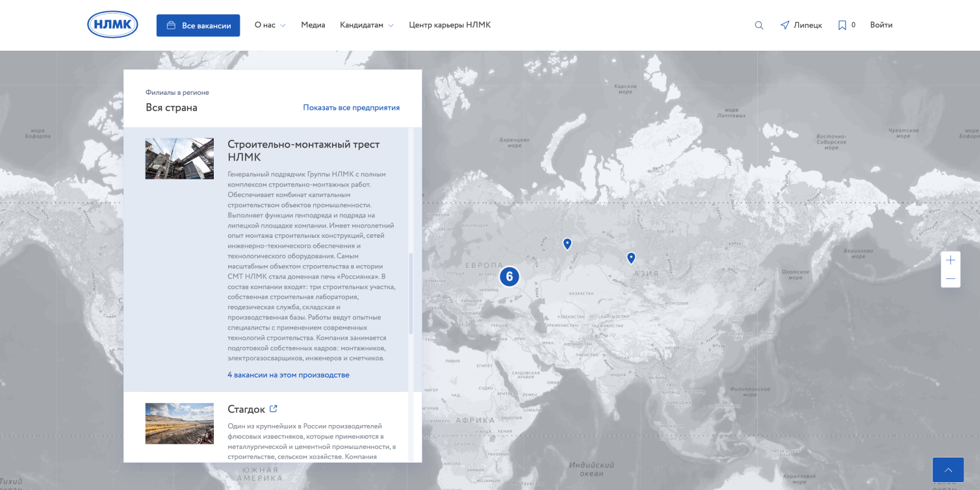Viewport: 980px width, 490px height.
Task: Expand the «Кандидатам» menu
Action: (x=367, y=25)
